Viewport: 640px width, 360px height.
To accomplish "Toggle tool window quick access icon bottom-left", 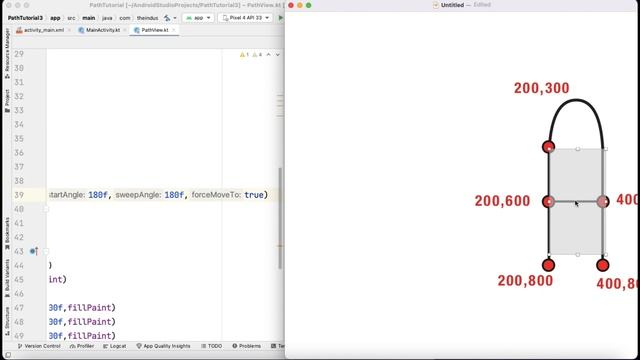I will [8, 355].
